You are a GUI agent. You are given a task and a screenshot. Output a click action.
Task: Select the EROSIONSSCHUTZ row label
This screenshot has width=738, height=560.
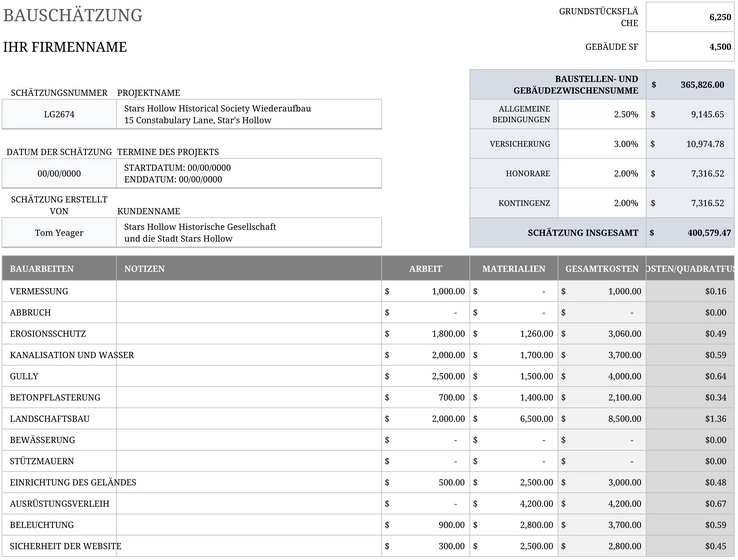[x=48, y=334]
